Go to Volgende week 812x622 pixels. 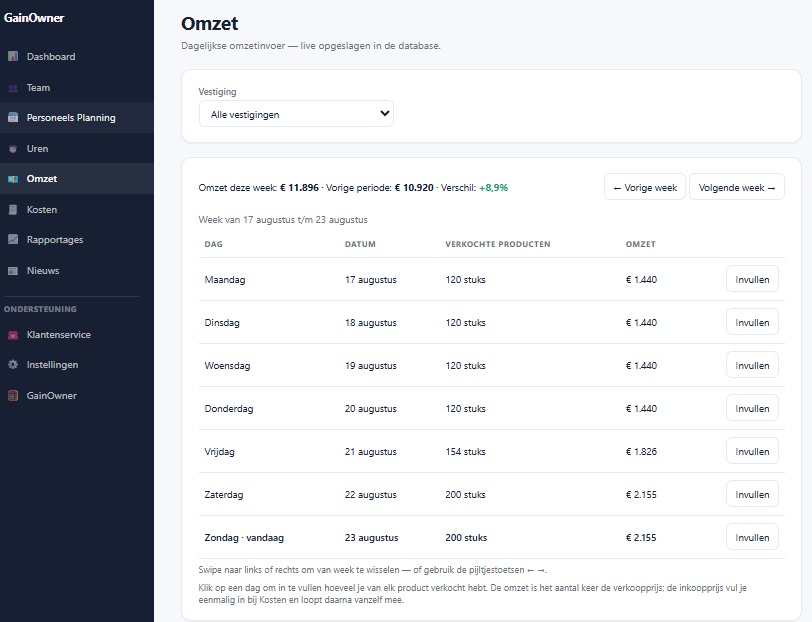(736, 187)
